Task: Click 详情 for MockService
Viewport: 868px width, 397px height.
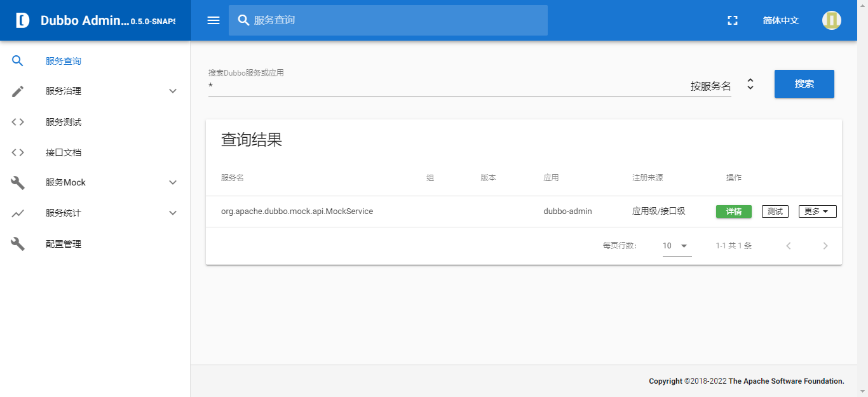Action: tap(733, 211)
